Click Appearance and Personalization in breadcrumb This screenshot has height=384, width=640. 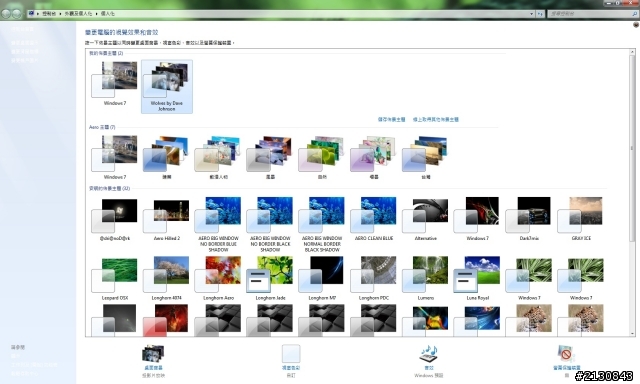click(x=78, y=13)
